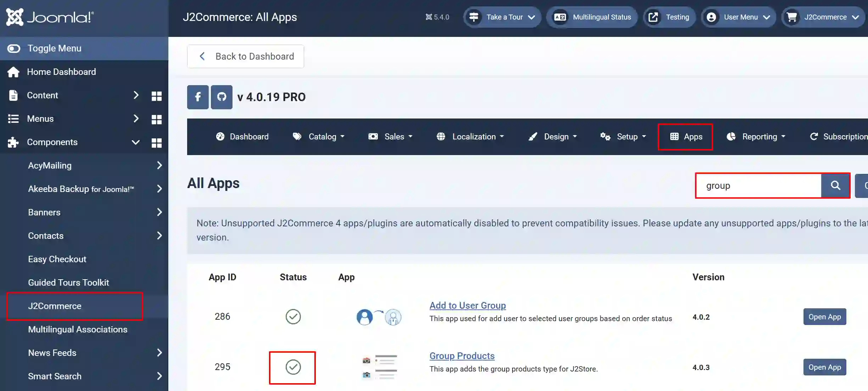Expand News Feeds submenu arrow

click(x=159, y=353)
